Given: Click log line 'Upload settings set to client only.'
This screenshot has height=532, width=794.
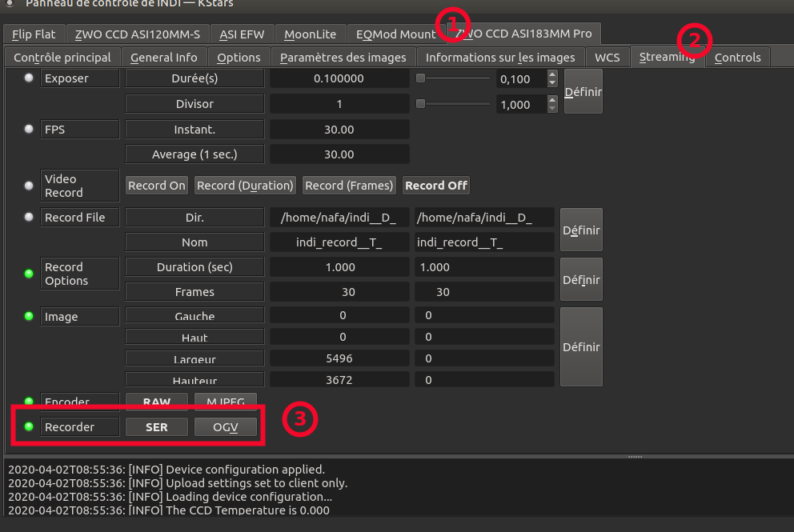Looking at the screenshot, I should tap(178, 483).
